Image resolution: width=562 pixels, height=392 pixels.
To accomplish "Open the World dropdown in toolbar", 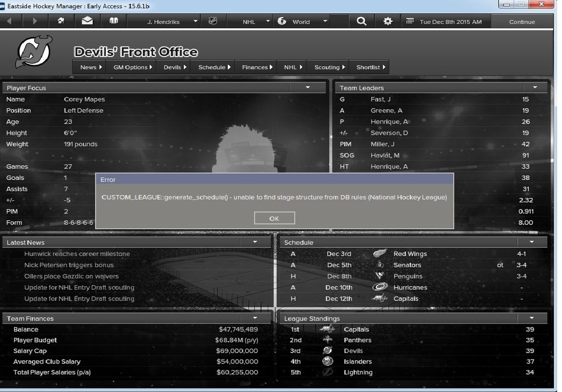I will 325,21.
